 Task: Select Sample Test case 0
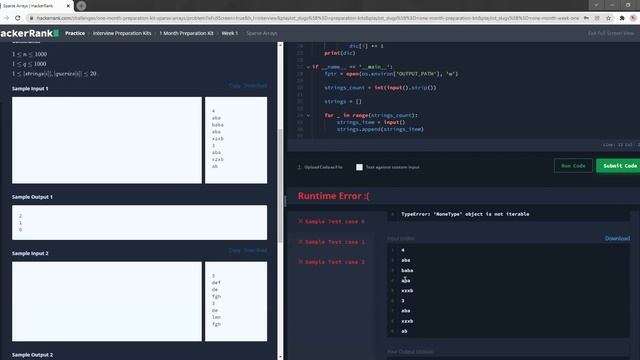[x=332, y=221]
